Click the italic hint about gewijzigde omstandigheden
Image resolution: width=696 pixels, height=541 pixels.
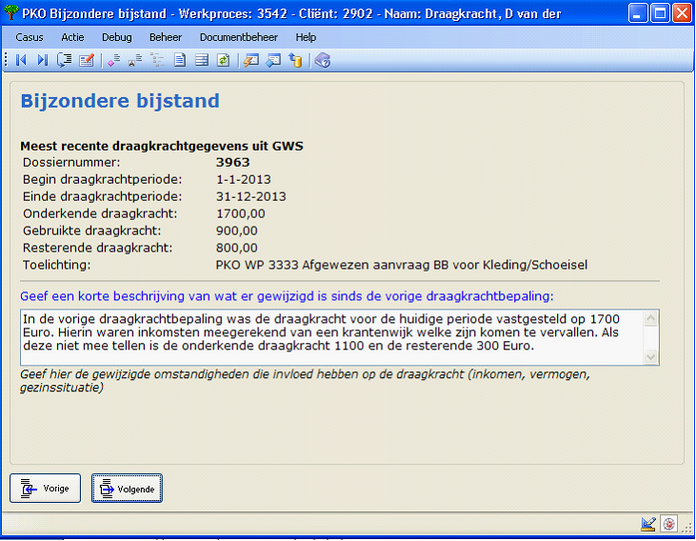click(x=305, y=381)
